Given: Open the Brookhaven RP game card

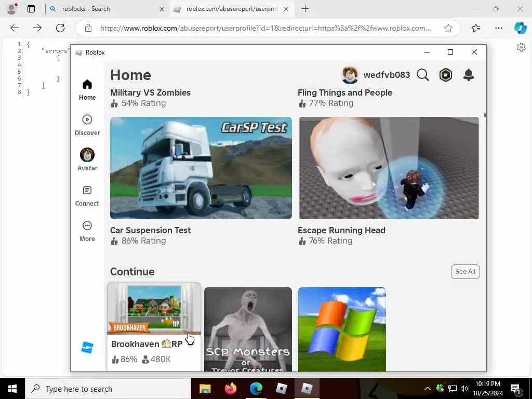Looking at the screenshot, I should (154, 326).
